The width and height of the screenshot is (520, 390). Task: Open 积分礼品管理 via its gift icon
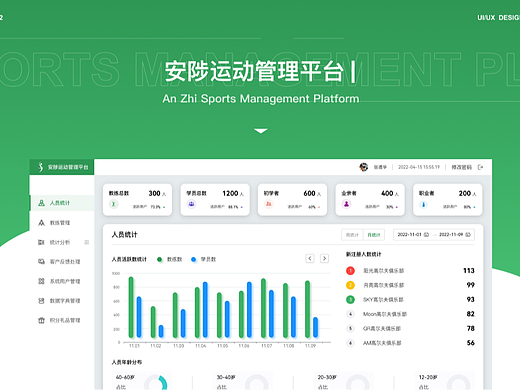pyautogui.click(x=41, y=321)
